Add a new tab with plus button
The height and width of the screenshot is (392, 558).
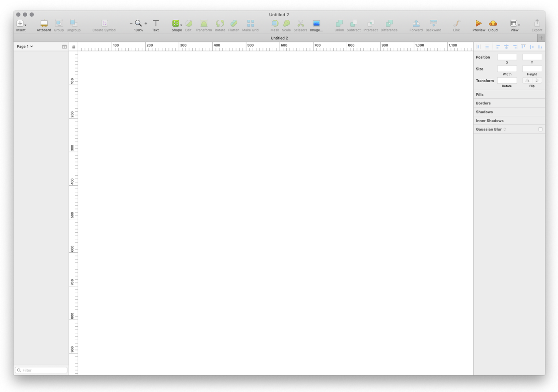click(x=541, y=38)
